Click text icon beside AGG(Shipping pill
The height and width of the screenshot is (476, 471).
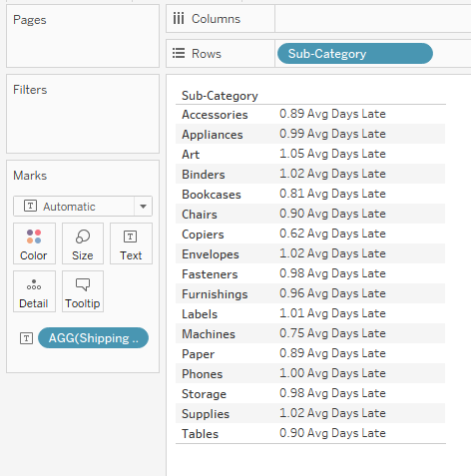[x=26, y=338]
